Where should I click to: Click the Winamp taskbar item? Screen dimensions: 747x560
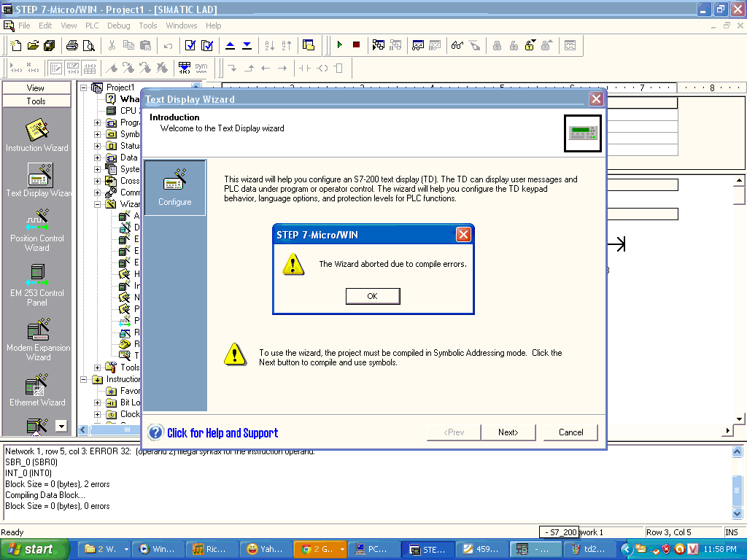coord(158,550)
